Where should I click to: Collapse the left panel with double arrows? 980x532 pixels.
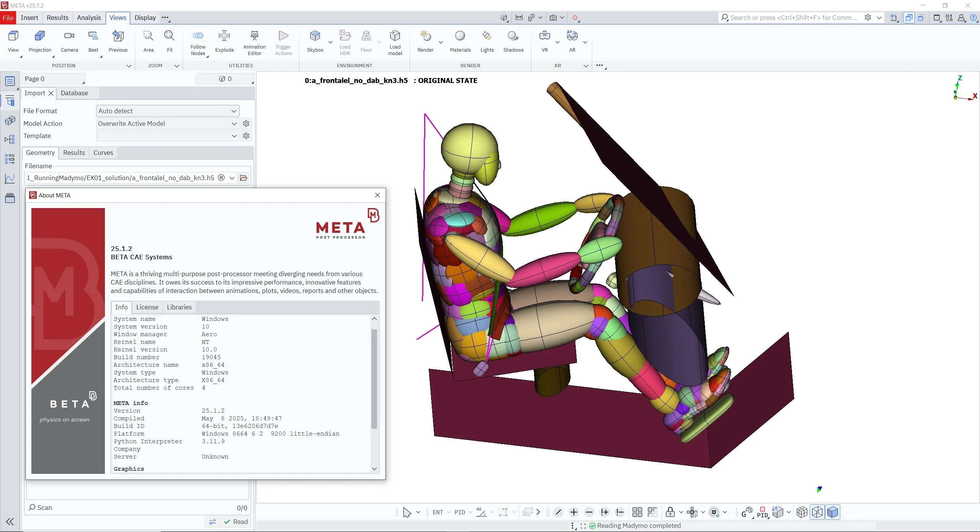10,522
